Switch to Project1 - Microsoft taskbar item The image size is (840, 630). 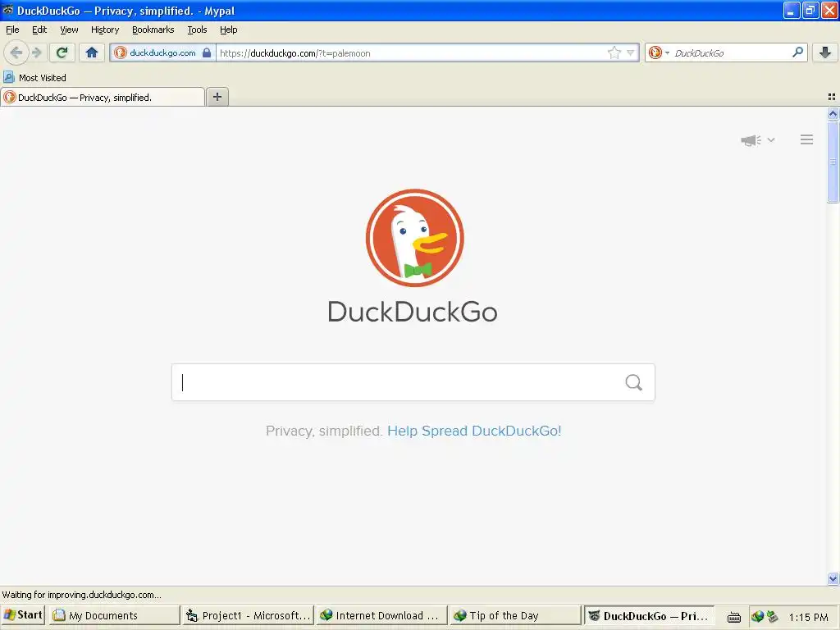pyautogui.click(x=248, y=615)
